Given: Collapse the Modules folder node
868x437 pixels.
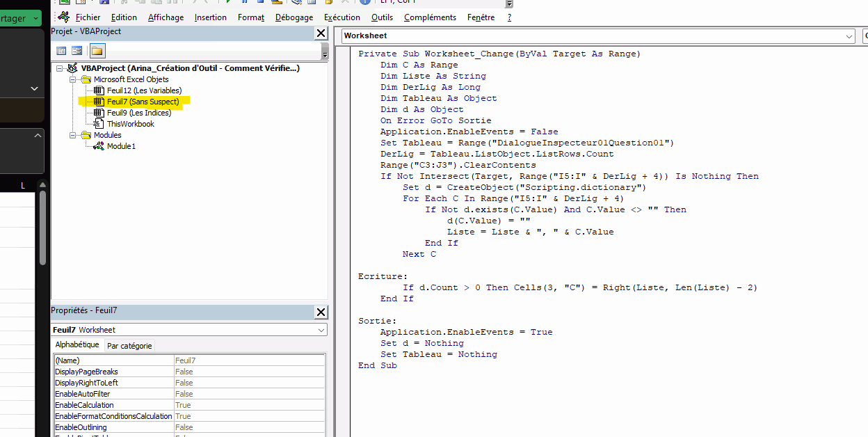Looking at the screenshot, I should click(72, 135).
